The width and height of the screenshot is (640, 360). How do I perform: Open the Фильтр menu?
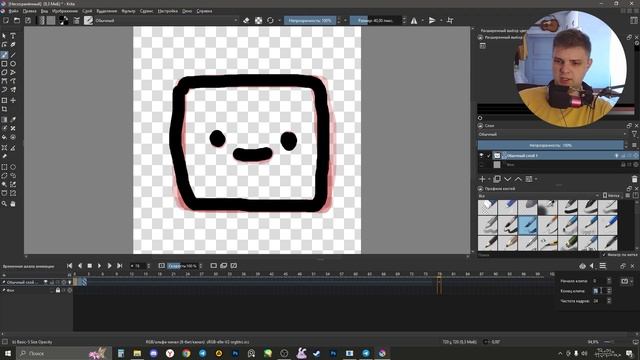128,11
